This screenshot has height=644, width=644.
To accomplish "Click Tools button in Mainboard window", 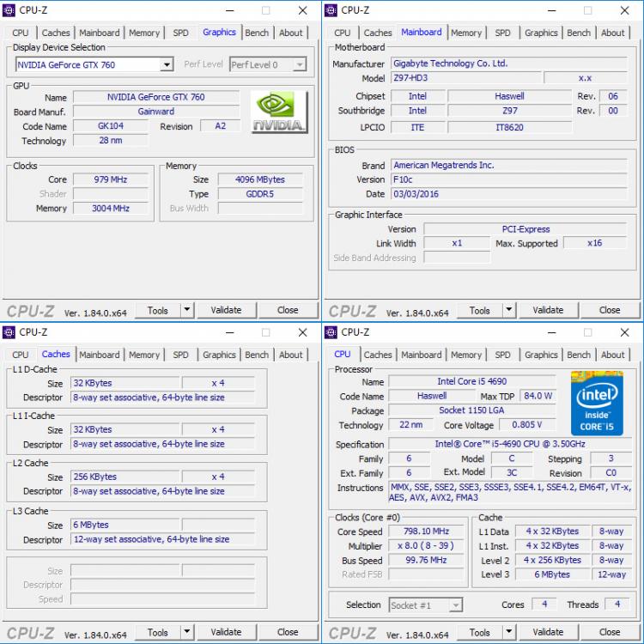I will 480,310.
